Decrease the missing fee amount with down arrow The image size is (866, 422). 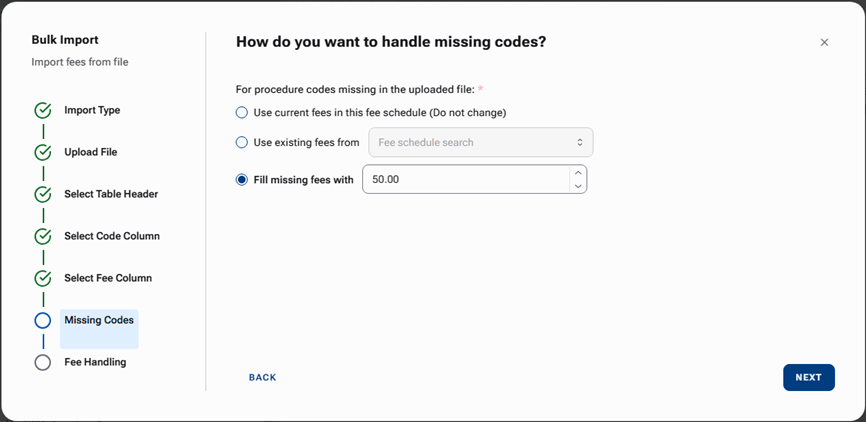pos(578,186)
